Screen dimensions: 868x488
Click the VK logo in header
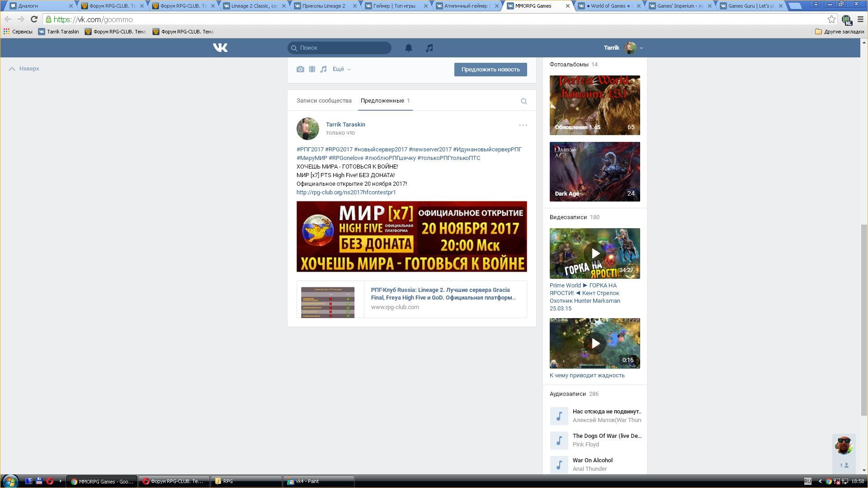click(x=220, y=47)
